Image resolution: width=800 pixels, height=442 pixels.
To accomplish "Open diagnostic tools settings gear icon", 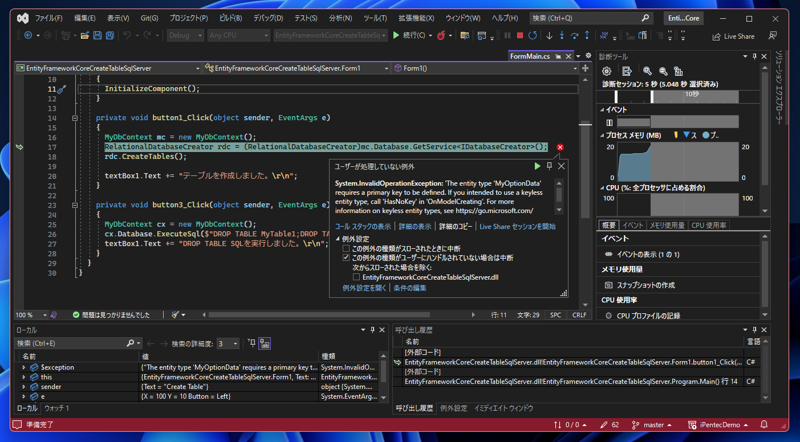I will pos(607,71).
